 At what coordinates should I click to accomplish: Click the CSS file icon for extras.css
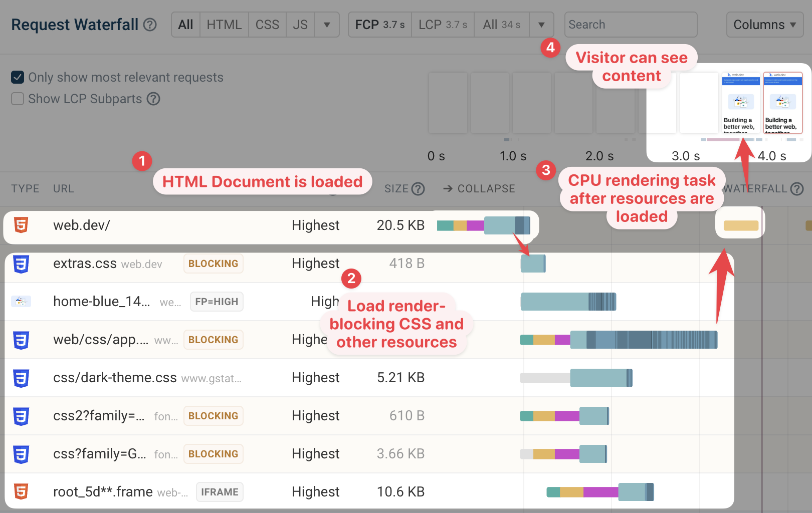click(x=21, y=264)
